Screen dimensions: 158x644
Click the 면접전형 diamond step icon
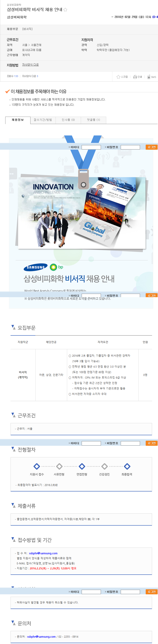[82, 466]
